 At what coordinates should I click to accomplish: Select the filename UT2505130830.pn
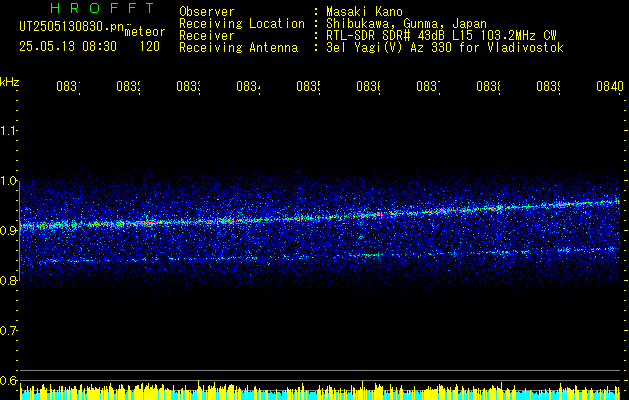(x=71, y=27)
